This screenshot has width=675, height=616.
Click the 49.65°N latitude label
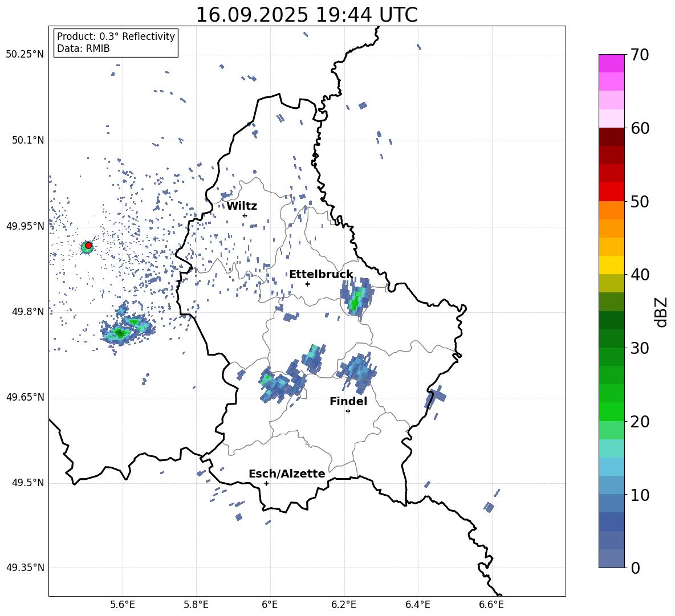coord(25,397)
